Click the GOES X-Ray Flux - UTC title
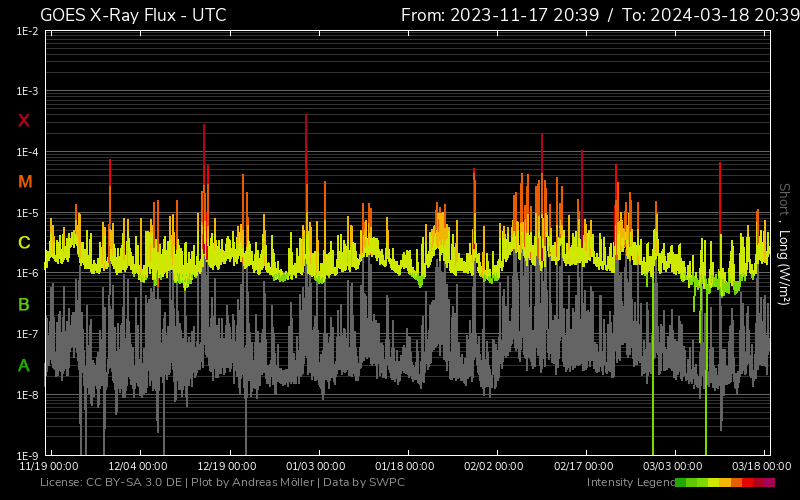The height and width of the screenshot is (500, 800). pyautogui.click(x=133, y=15)
